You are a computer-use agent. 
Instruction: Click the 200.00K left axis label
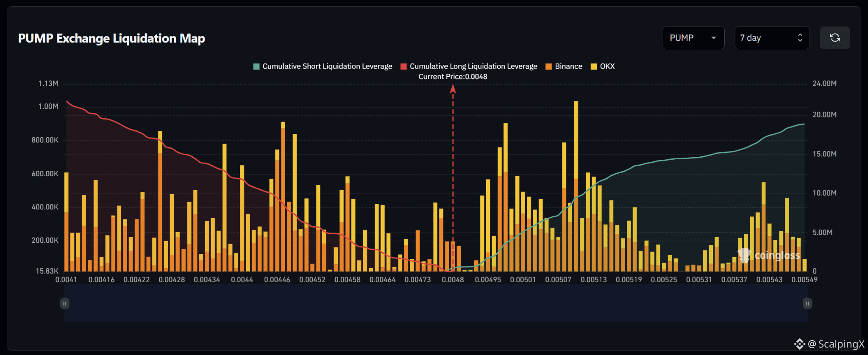pos(45,240)
